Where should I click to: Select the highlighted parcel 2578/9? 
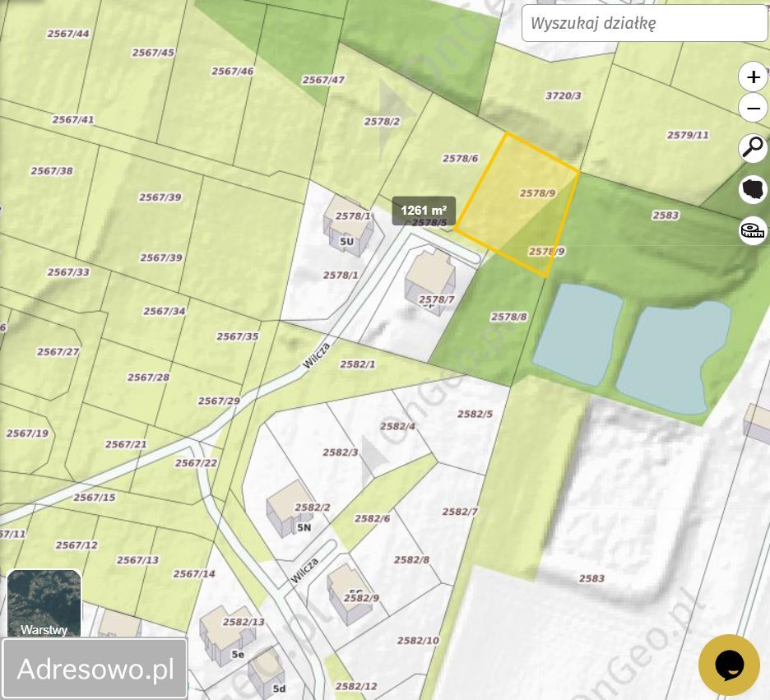(516, 205)
